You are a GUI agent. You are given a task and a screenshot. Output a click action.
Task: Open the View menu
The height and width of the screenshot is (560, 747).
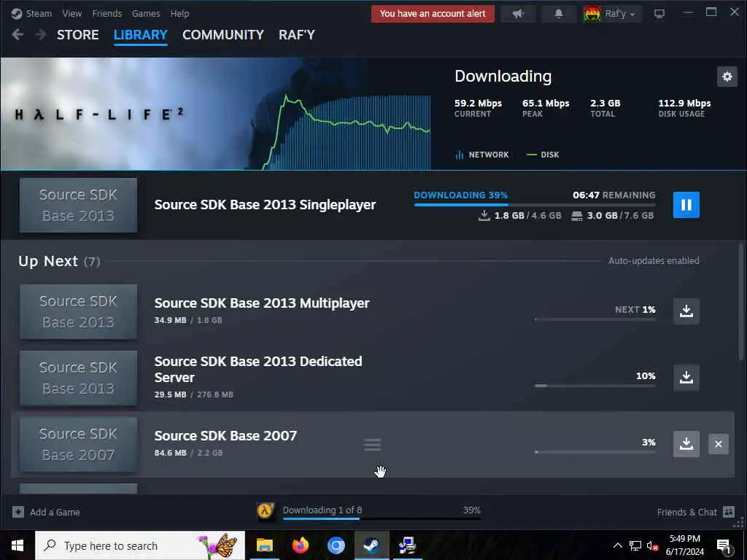(x=72, y=13)
